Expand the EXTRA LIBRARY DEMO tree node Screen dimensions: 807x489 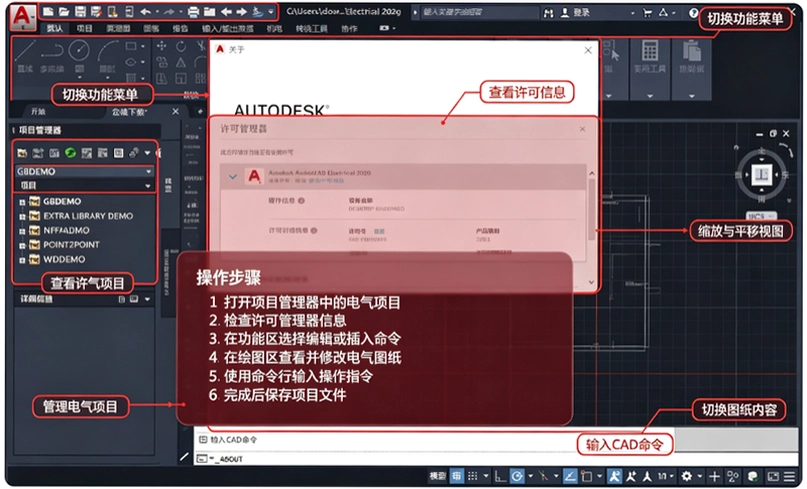click(22, 217)
